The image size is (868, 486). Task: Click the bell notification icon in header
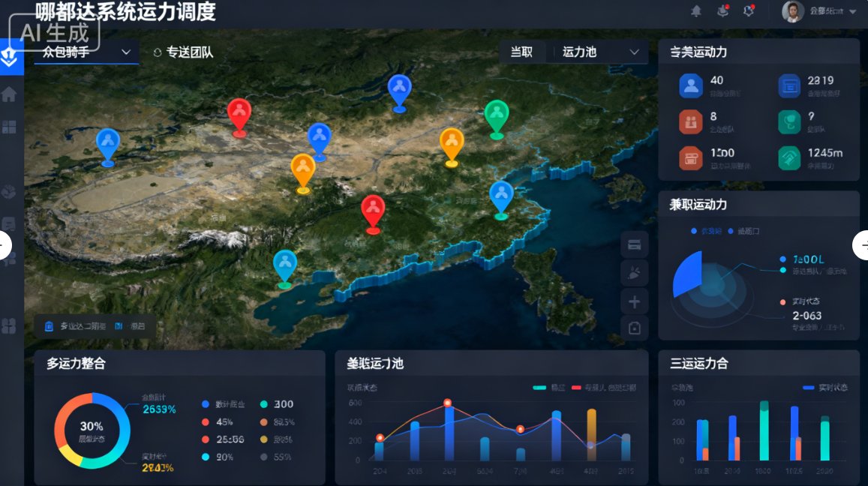coord(696,10)
